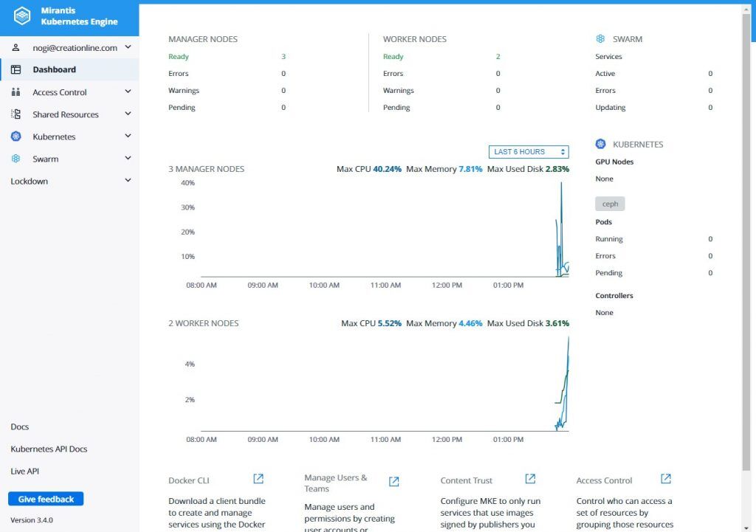Click the SWARM section heading

[x=628, y=39]
